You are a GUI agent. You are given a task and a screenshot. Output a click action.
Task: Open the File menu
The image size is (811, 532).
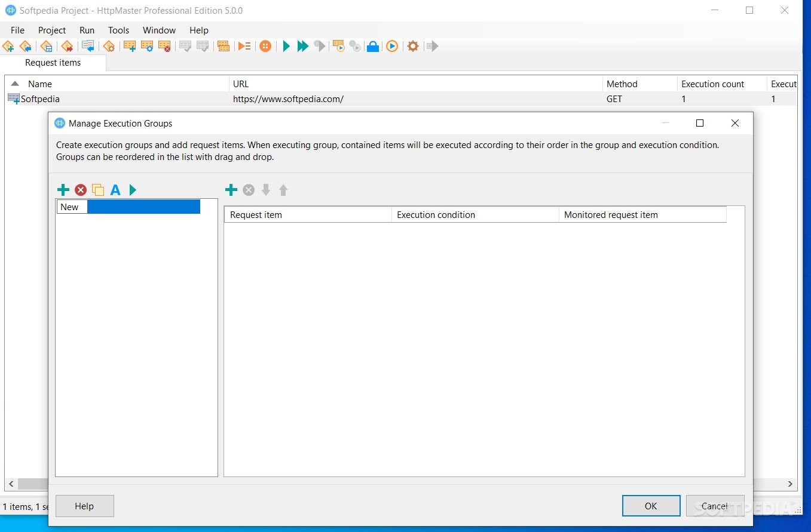point(17,30)
